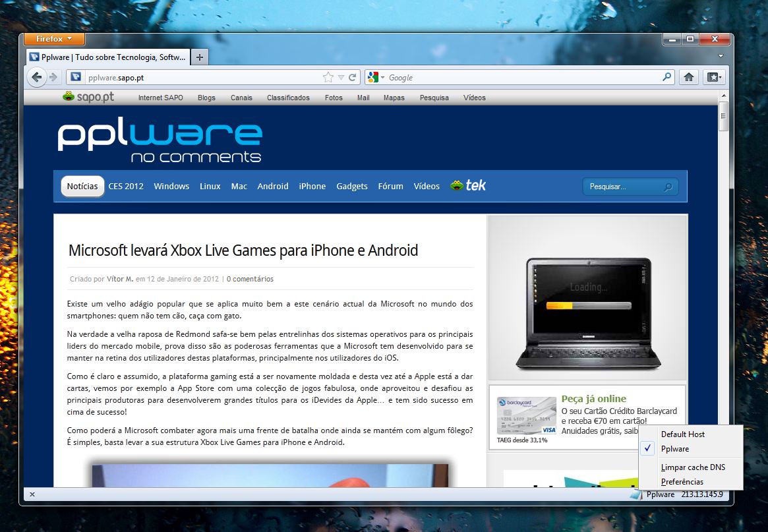Viewport: 768px width, 532px height.
Task: Open the Mapas link
Action: 394,98
